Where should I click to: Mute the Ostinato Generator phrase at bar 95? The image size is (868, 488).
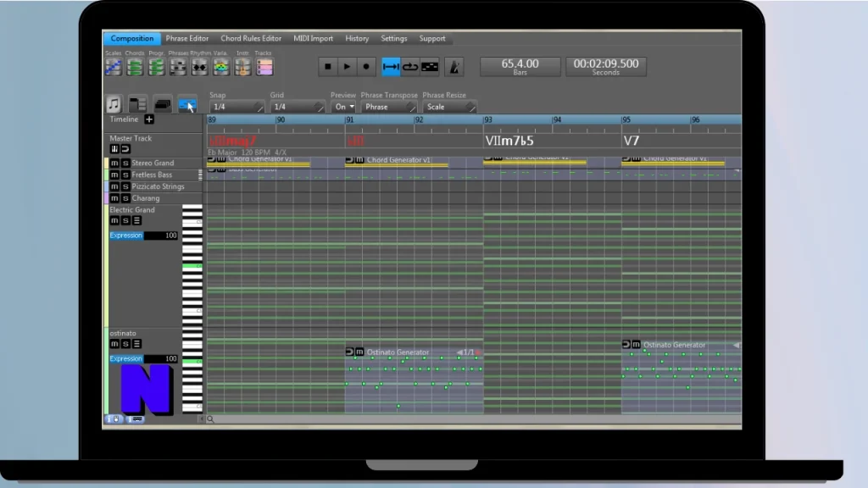pos(636,345)
